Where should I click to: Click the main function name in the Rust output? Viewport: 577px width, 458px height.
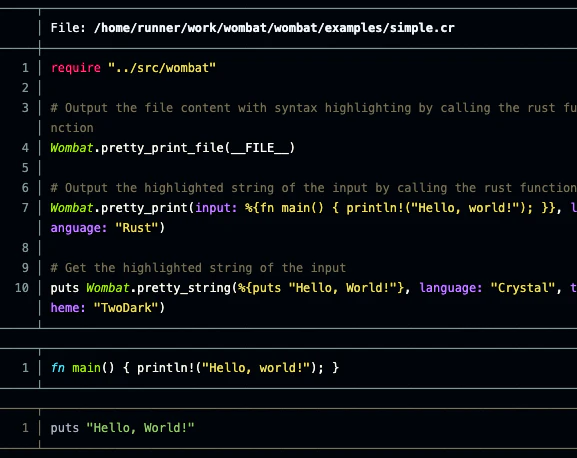tap(86, 368)
